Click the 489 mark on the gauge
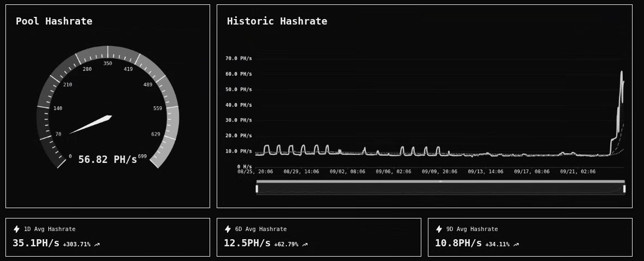Screen dimensions: 644x261 point(148,84)
